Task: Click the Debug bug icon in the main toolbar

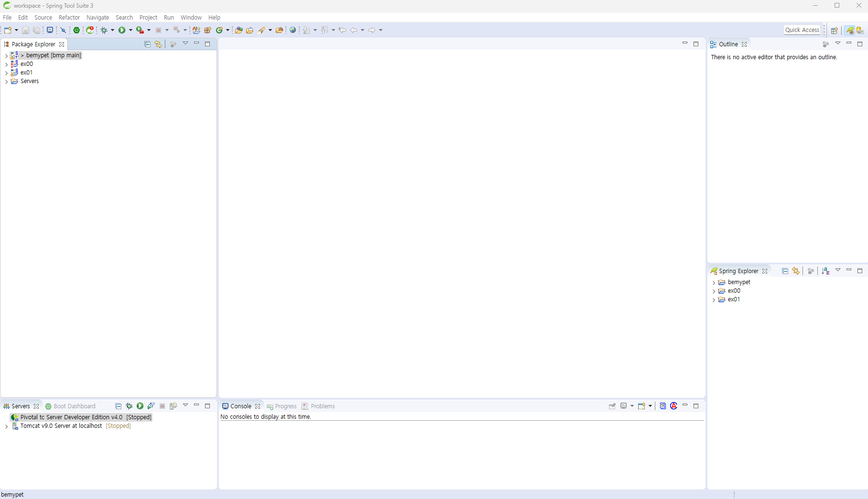Action: click(x=104, y=30)
